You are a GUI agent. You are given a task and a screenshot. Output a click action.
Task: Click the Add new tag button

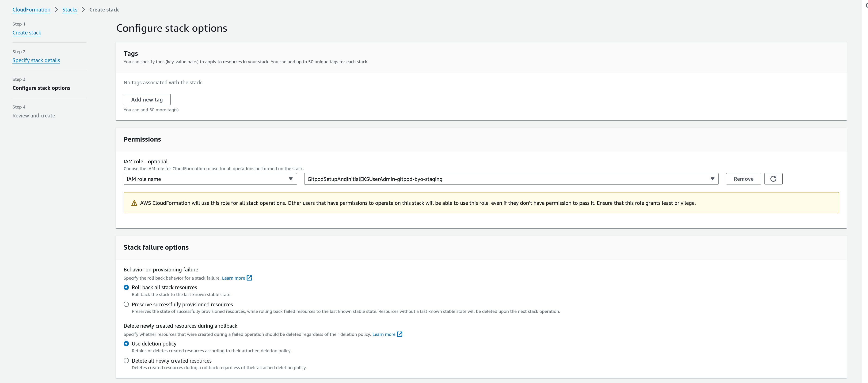[147, 100]
